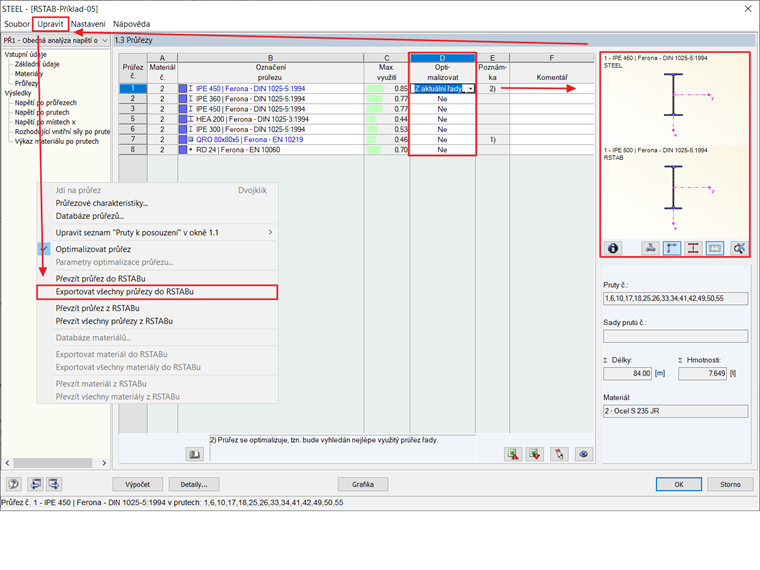This screenshot has width=760, height=570.
Task: Confirm with the OK button
Action: [679, 484]
